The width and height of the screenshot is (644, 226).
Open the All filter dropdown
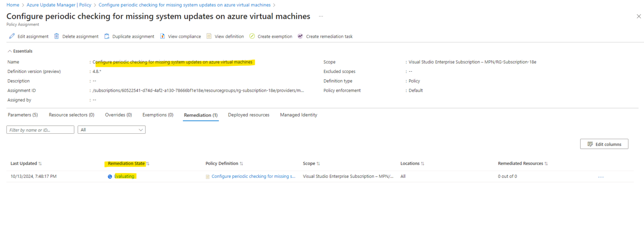112,130
